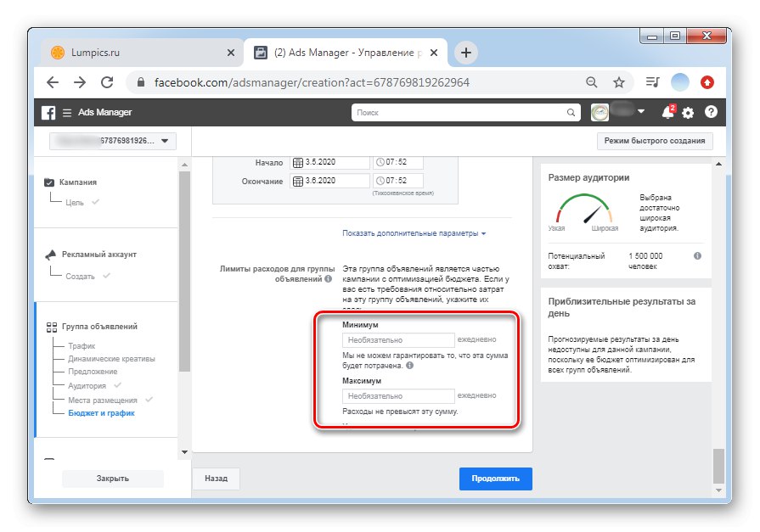This screenshot has height=532, width=760.
Task: Click the '1 500 000 человек' reach value
Action: [645, 261]
